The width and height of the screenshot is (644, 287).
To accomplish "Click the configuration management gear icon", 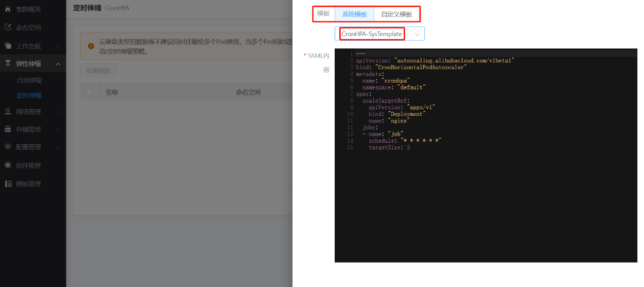I will (8, 147).
